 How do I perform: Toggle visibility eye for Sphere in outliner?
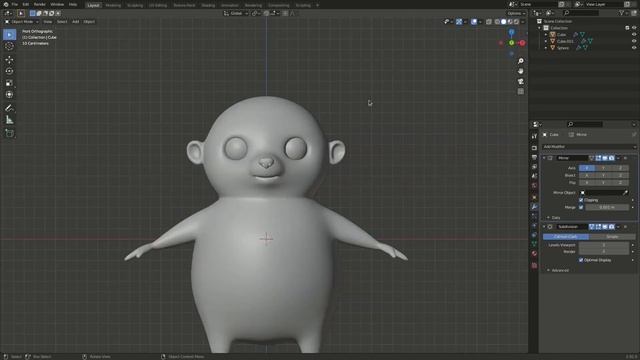pos(634,48)
